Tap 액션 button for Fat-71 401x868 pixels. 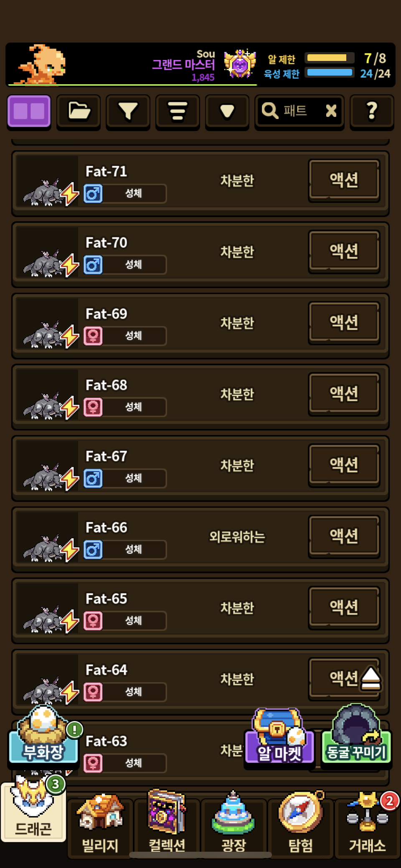pos(344,180)
